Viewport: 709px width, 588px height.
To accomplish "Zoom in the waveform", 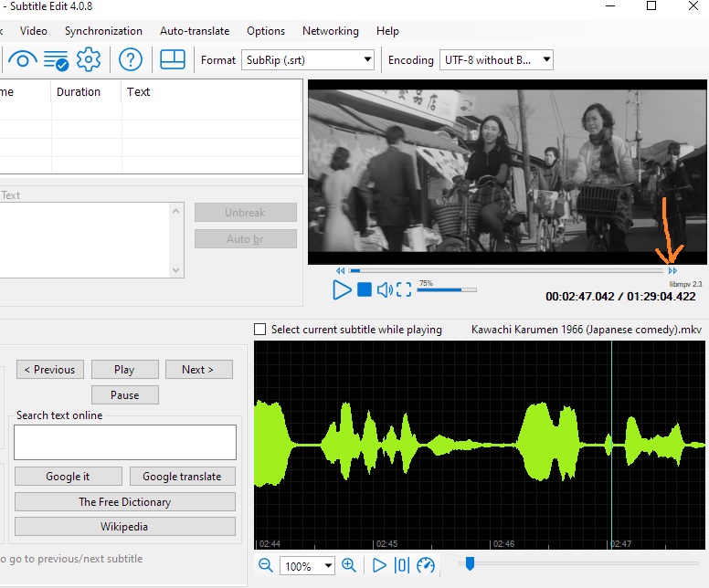I will pos(349,565).
